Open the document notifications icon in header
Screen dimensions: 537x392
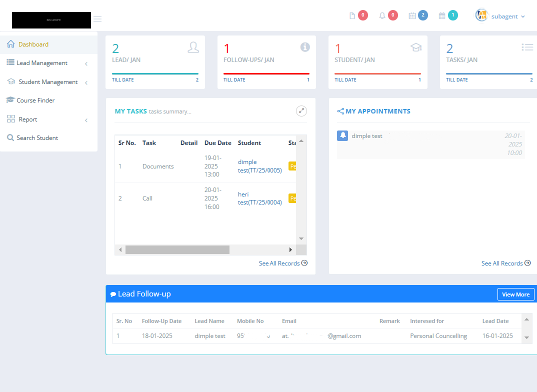(352, 15)
